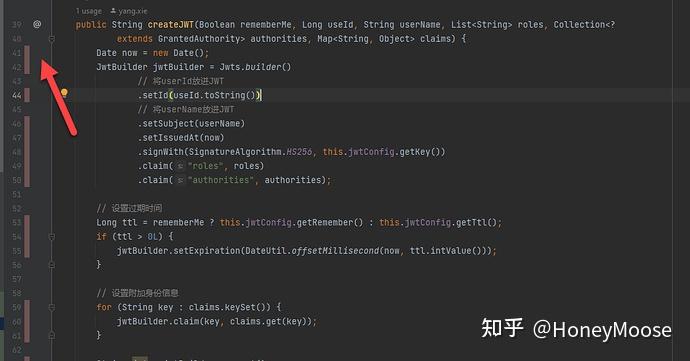Click line number 52 in the gutter
690x361 pixels.
(x=17, y=208)
